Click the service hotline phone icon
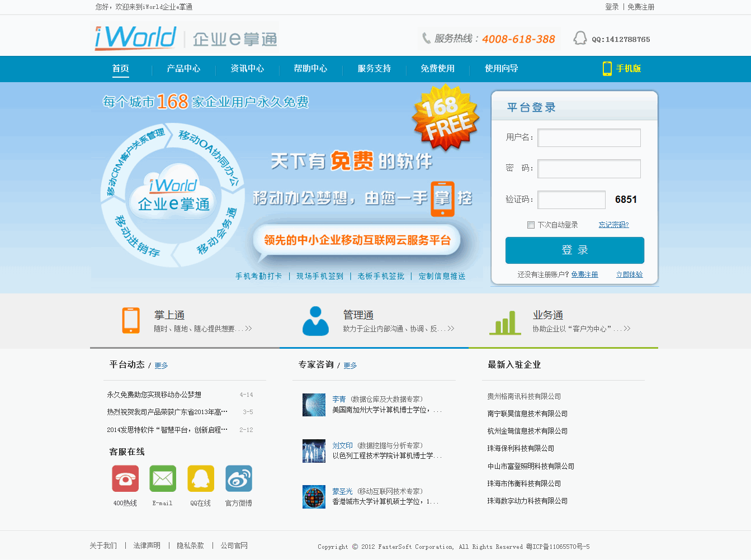 tap(426, 39)
